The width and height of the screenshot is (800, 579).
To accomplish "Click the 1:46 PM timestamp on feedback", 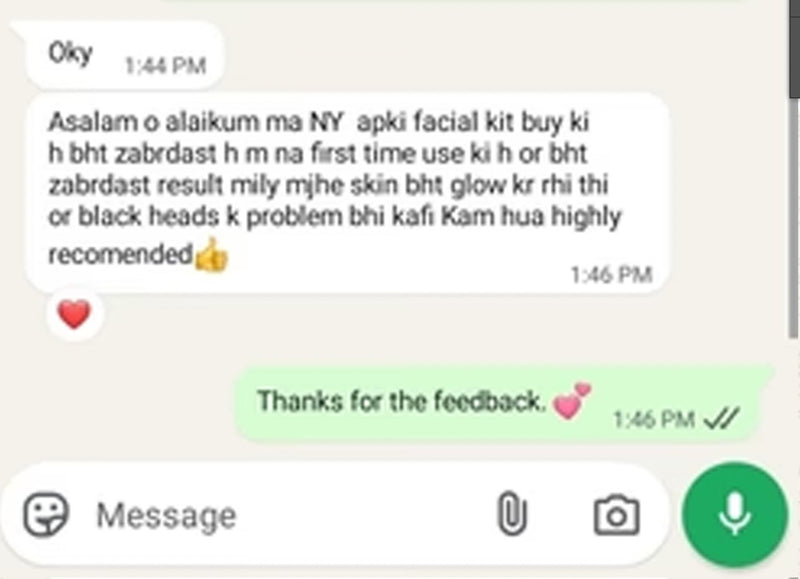I will 611,274.
